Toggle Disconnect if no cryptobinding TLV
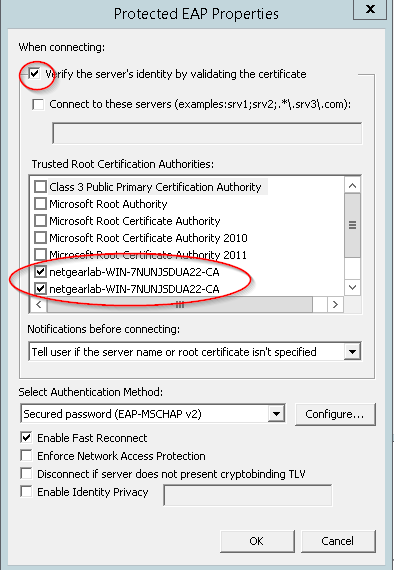Viewport: 394px width, 570px height. coord(26,474)
